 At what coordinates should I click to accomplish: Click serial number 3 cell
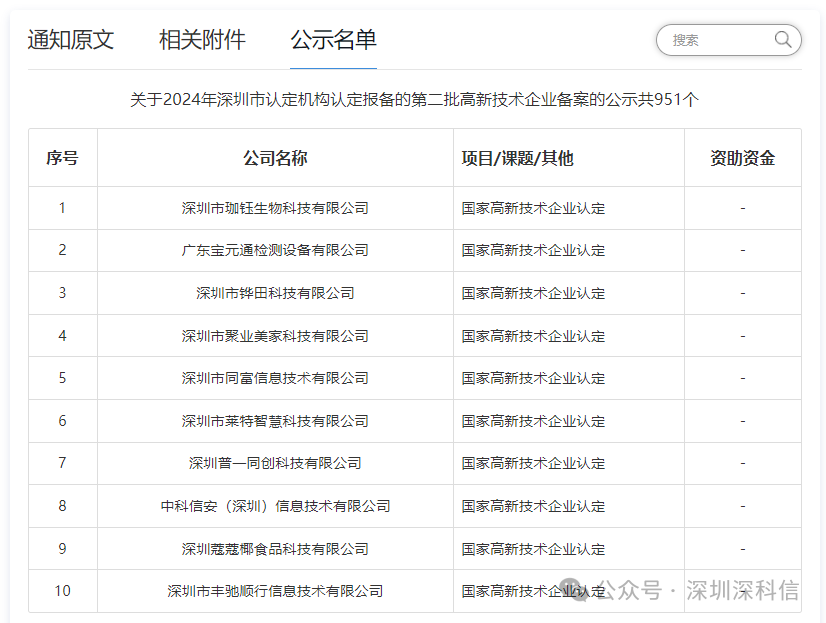[x=63, y=293]
